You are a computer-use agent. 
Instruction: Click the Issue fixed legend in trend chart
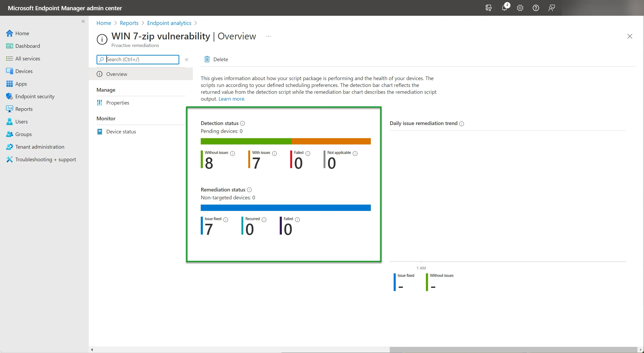point(404,282)
